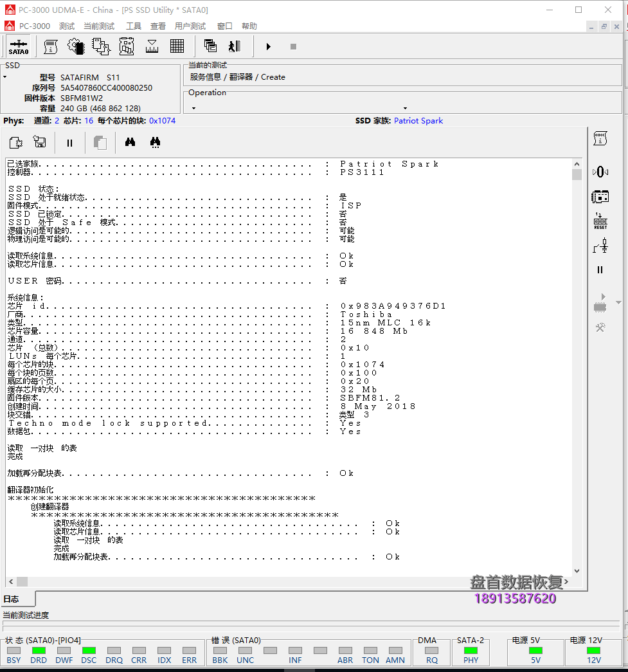Start the test with play button

coord(268,46)
